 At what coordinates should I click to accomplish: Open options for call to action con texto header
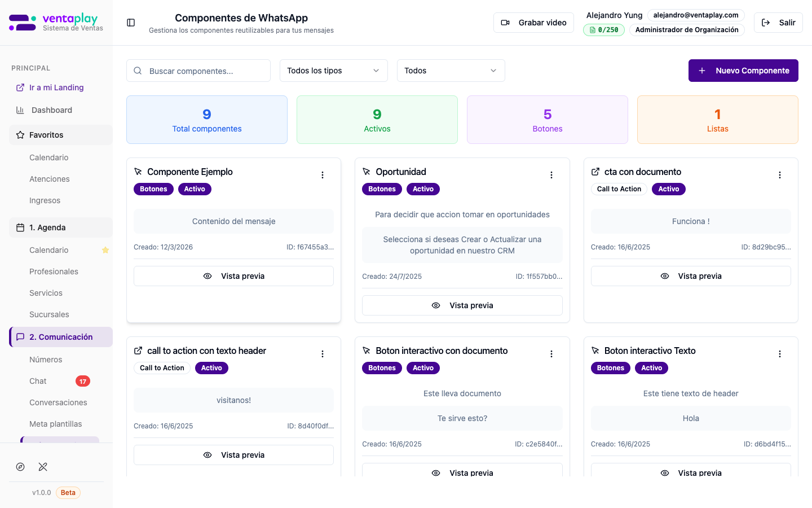tap(323, 354)
